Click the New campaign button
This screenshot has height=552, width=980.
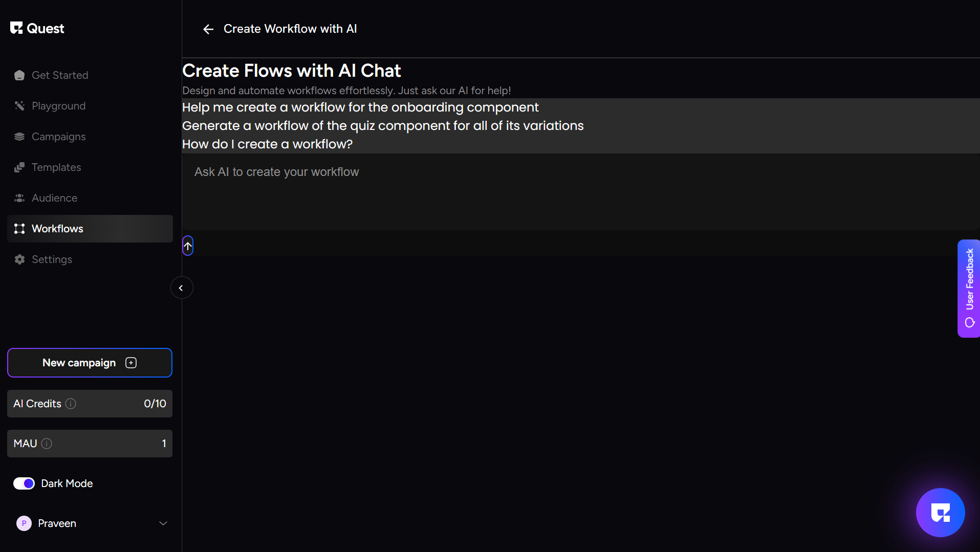coord(90,363)
